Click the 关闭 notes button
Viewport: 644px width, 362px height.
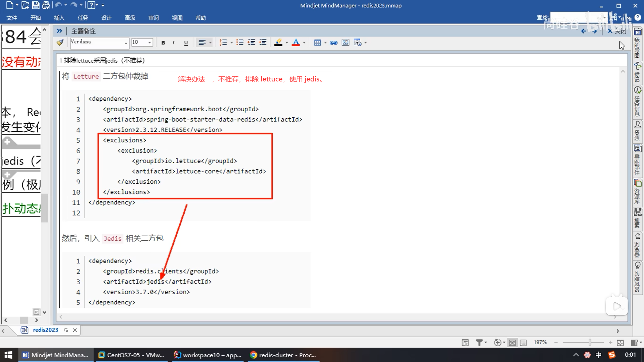pos(617,31)
